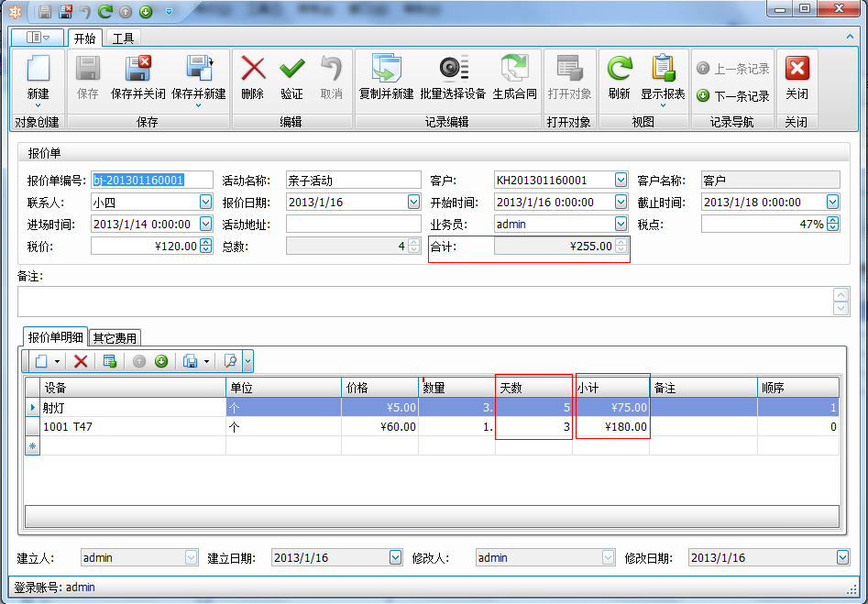Viewport: 868px width, 604px height.
Task: Open the 报价日期 (Quote Date) date picker
Action: click(x=413, y=203)
